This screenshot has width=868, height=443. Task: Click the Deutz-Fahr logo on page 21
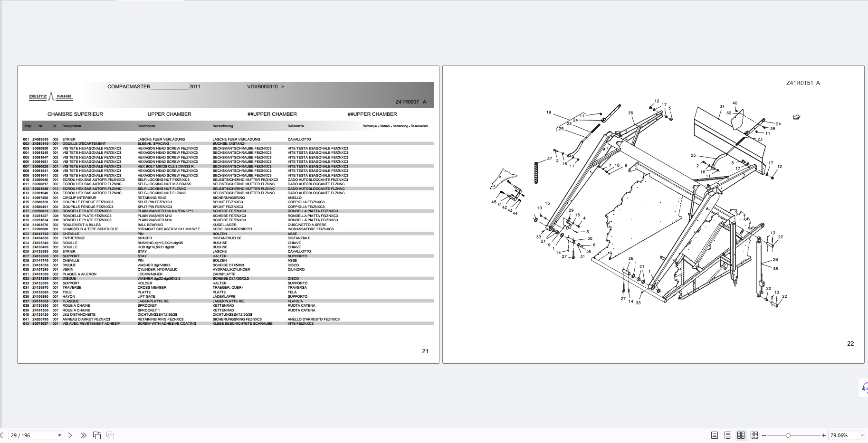(x=51, y=97)
